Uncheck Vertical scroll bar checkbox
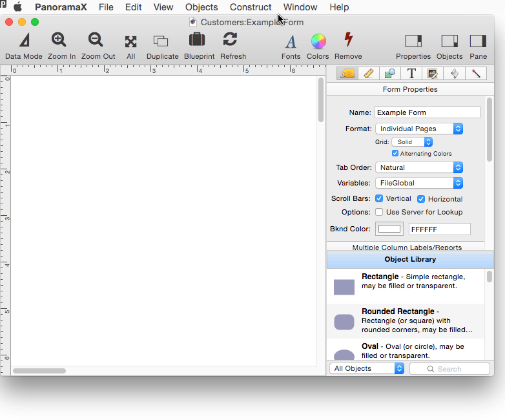Viewport: 505px width, 420px height. (379, 198)
